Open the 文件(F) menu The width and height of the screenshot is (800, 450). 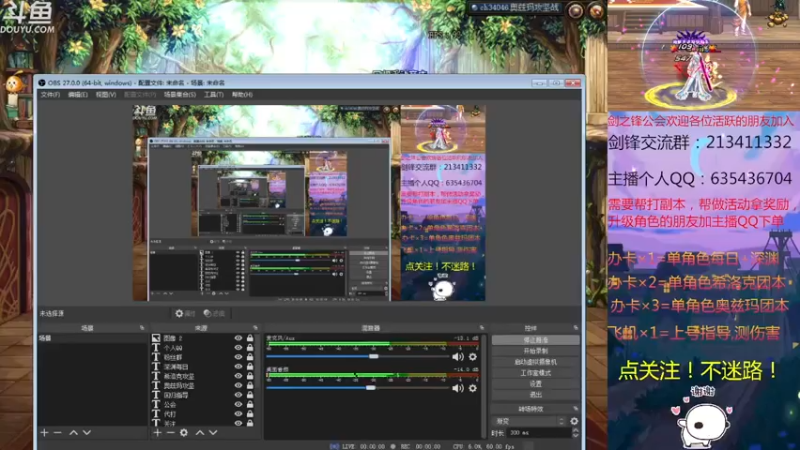pyautogui.click(x=50, y=95)
